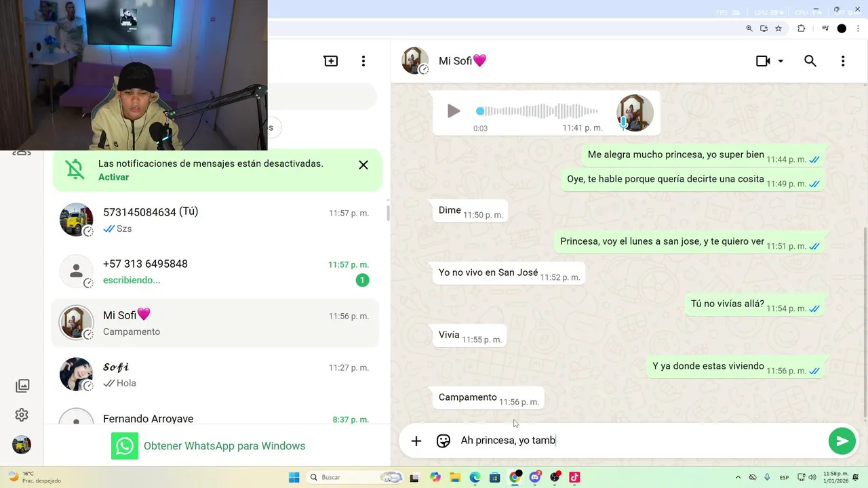Image resolution: width=868 pixels, height=488 pixels.
Task: Open Chrome media controls icon
Action: 825,28
